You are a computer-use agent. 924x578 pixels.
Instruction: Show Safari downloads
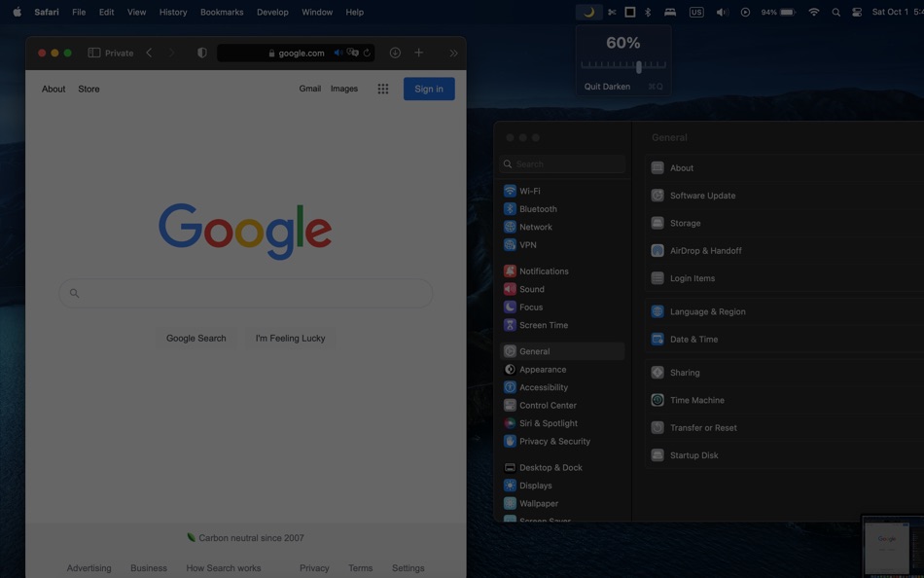click(x=395, y=54)
